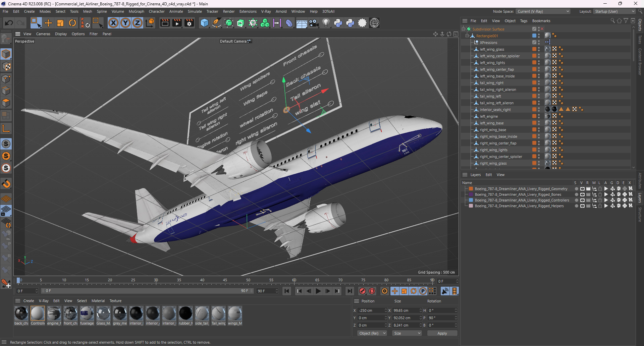Open the Character menu

(157, 11)
